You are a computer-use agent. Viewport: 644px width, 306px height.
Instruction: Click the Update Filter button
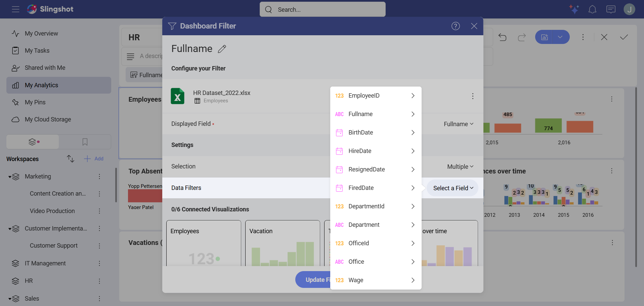(x=313, y=280)
